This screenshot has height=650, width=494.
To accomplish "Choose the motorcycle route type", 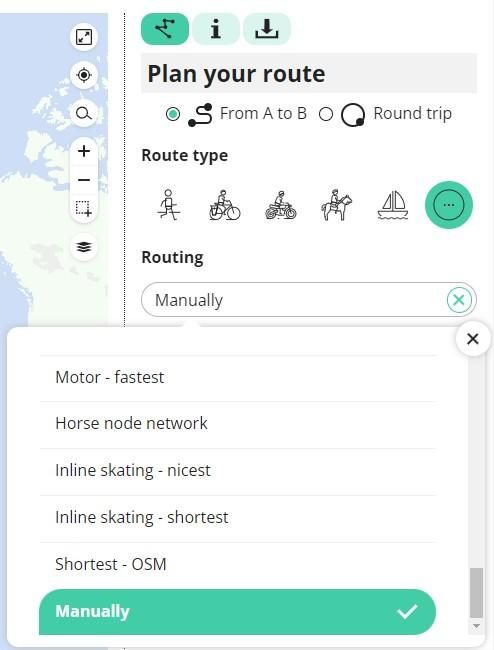I will (281, 205).
